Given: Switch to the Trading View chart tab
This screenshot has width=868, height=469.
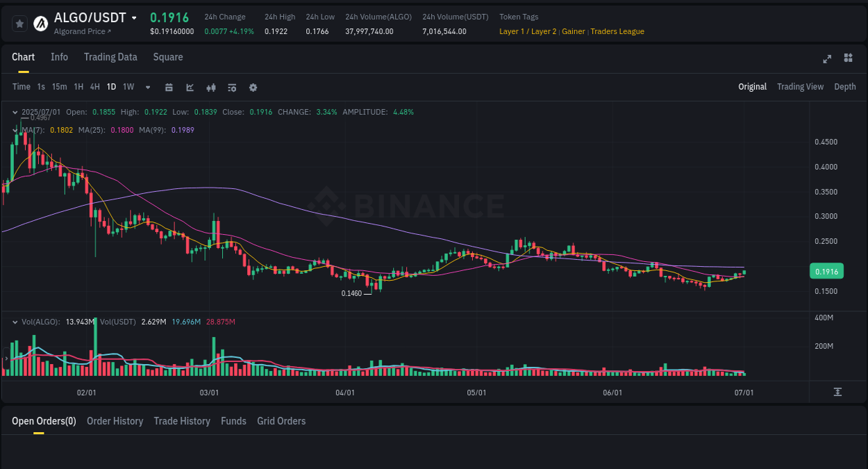Looking at the screenshot, I should (800, 86).
